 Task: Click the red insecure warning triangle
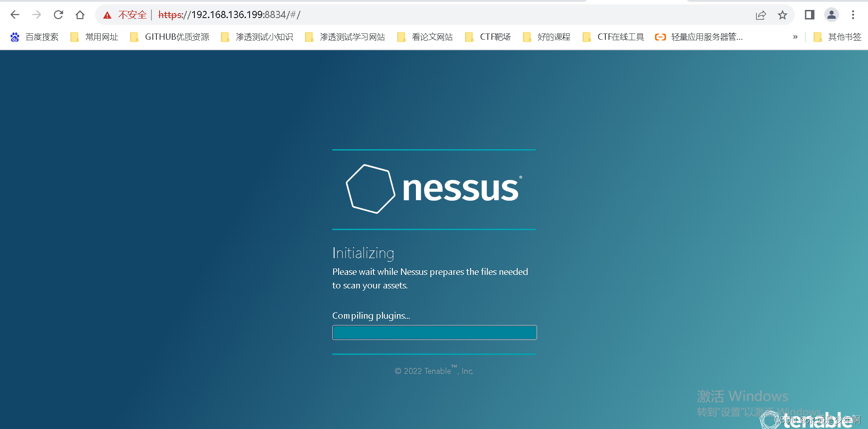[x=107, y=15]
